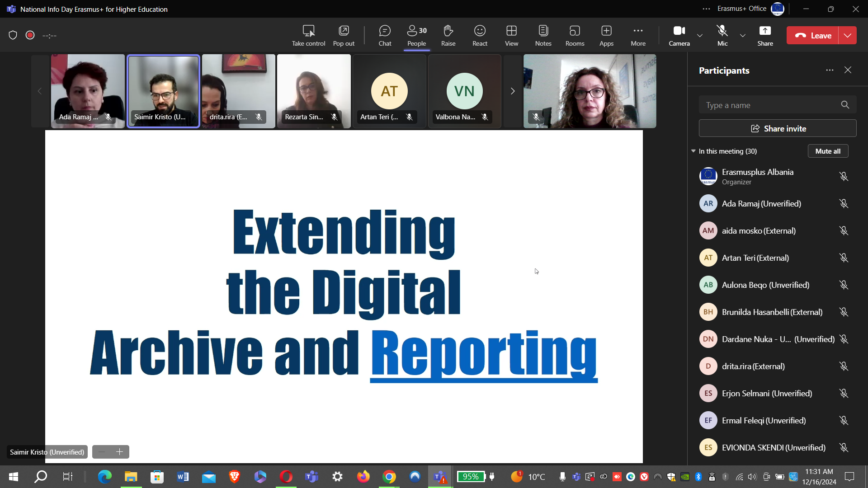This screenshot has height=488, width=868.
Task: Unmute the Mic
Action: [x=722, y=35]
